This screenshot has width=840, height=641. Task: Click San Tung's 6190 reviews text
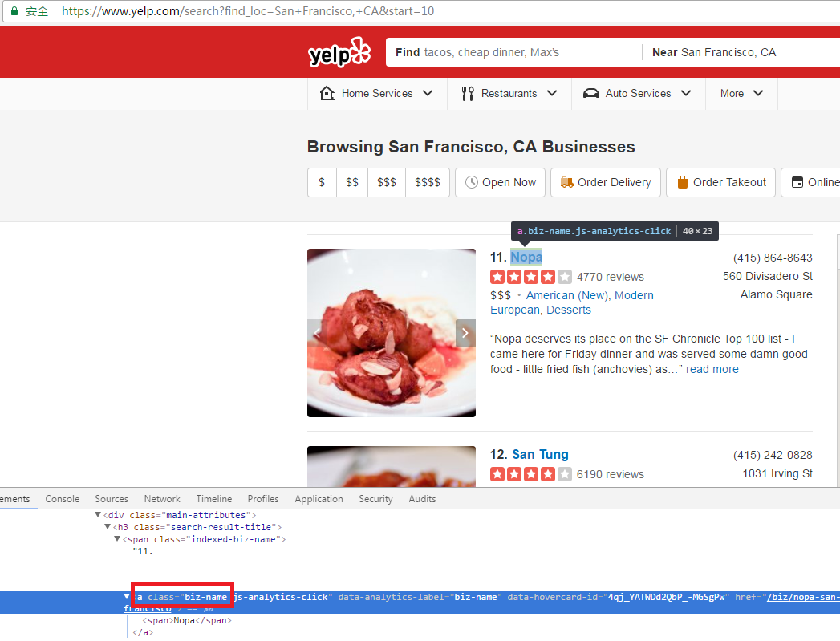[x=611, y=474]
